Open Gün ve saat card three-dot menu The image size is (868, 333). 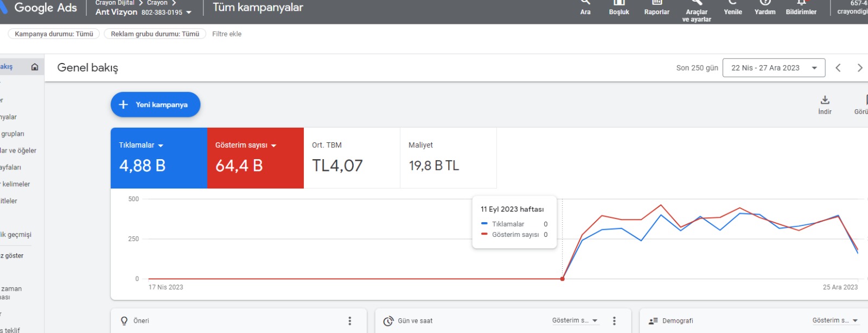[614, 321]
